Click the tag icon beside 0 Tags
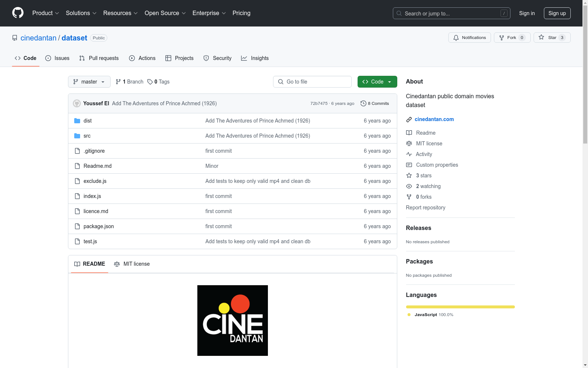This screenshot has width=588, height=368. pos(150,82)
